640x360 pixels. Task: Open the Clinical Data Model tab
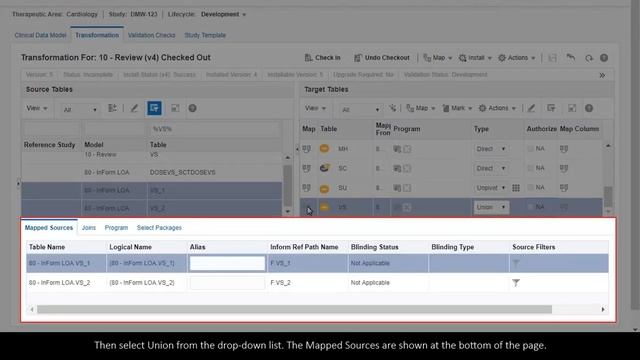[40, 36]
